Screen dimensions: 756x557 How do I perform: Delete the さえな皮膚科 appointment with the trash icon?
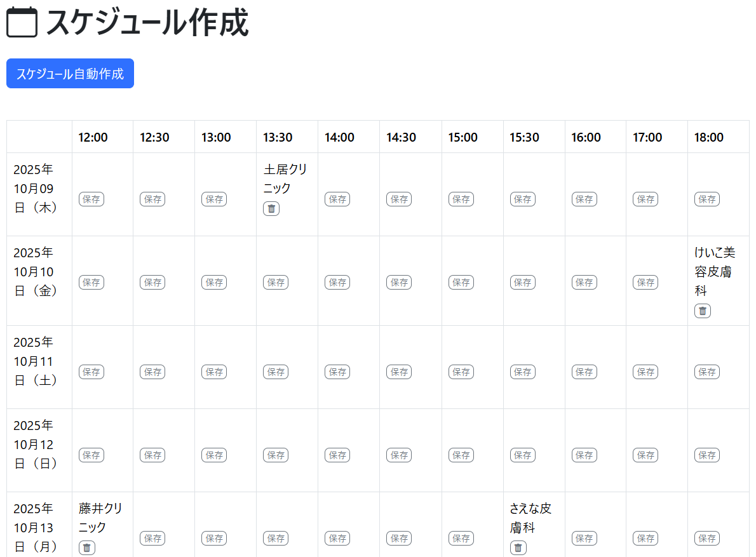518,547
